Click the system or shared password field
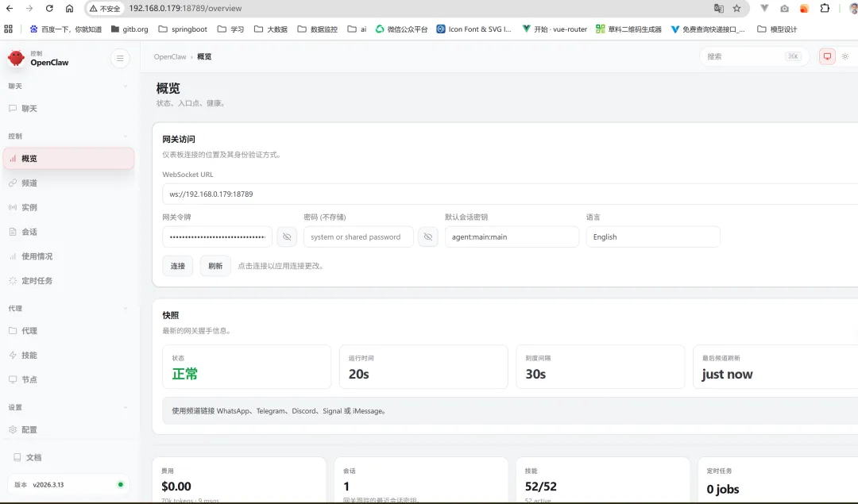The width and height of the screenshot is (858, 504). [x=358, y=237]
